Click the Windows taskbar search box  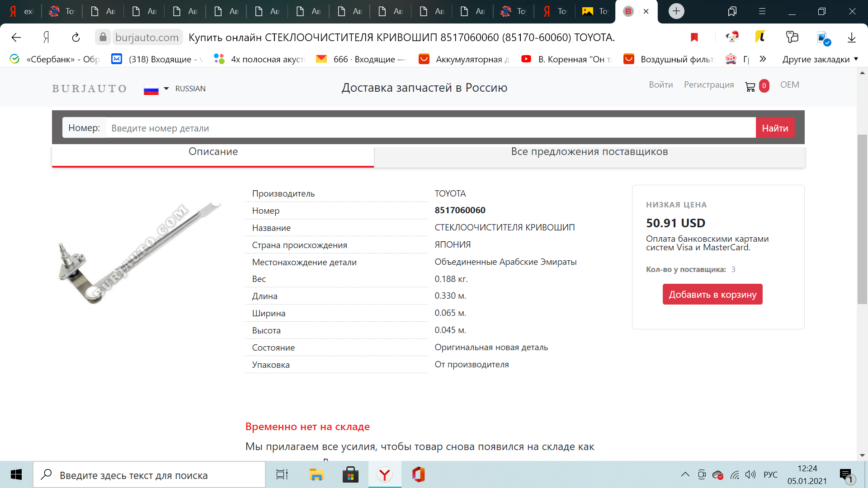(x=149, y=475)
